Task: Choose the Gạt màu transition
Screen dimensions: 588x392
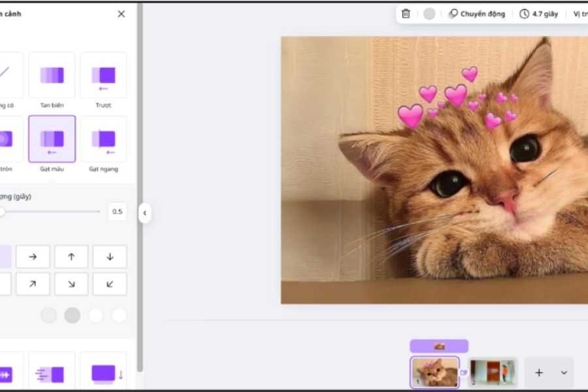Action: pyautogui.click(x=52, y=139)
